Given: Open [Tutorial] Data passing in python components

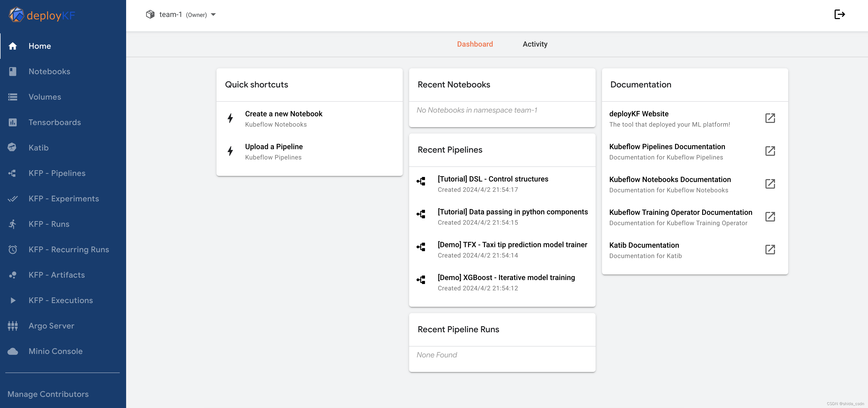Looking at the screenshot, I should tap(502, 217).
